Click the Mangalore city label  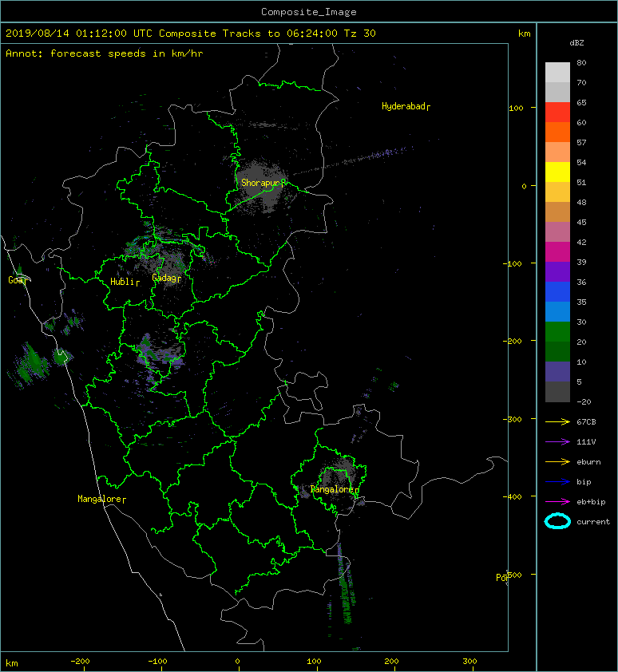tap(101, 499)
